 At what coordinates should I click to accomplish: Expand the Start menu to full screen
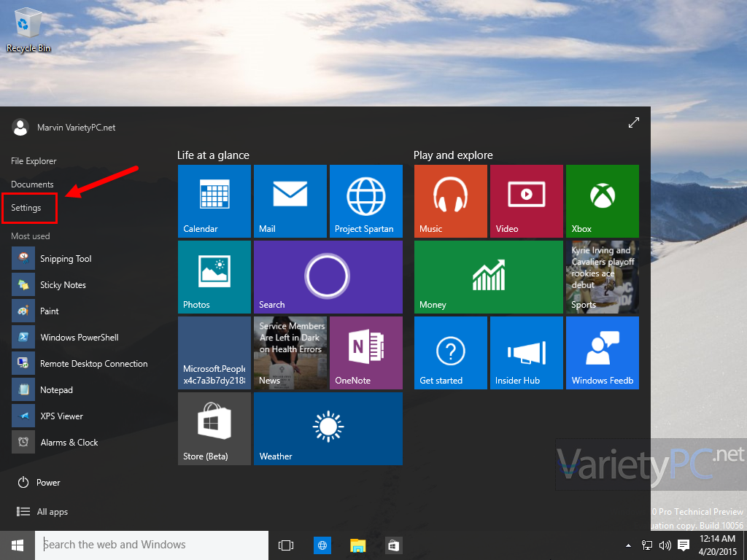pyautogui.click(x=634, y=122)
